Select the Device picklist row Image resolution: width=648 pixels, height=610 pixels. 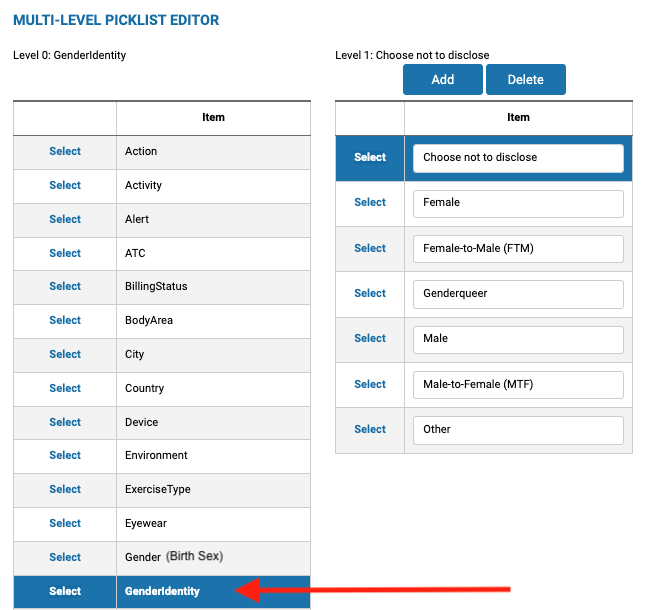click(x=65, y=422)
